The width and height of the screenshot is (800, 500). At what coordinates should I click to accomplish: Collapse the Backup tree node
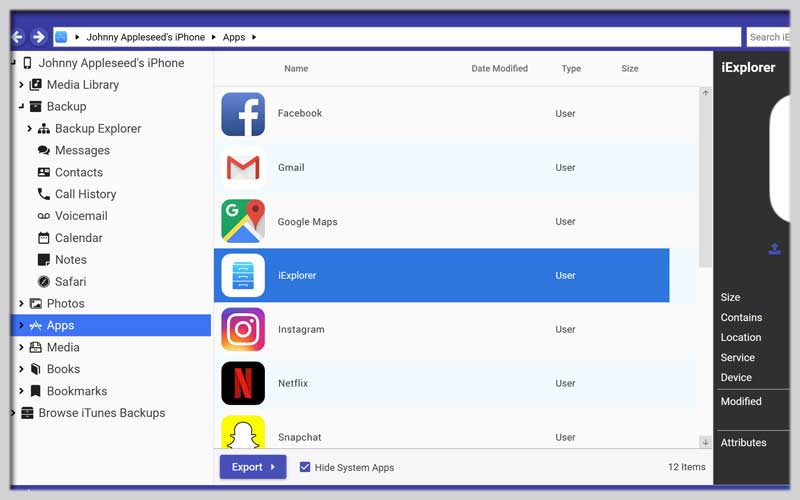pos(21,107)
